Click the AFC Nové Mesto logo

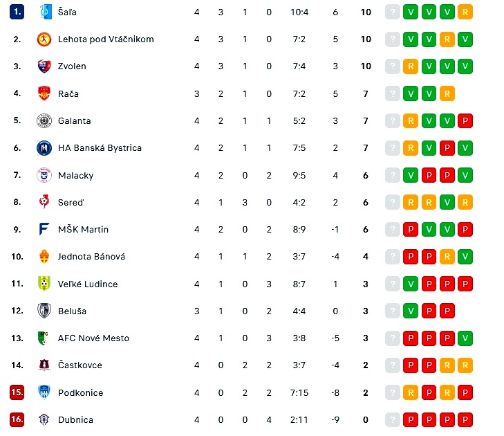coord(44,338)
